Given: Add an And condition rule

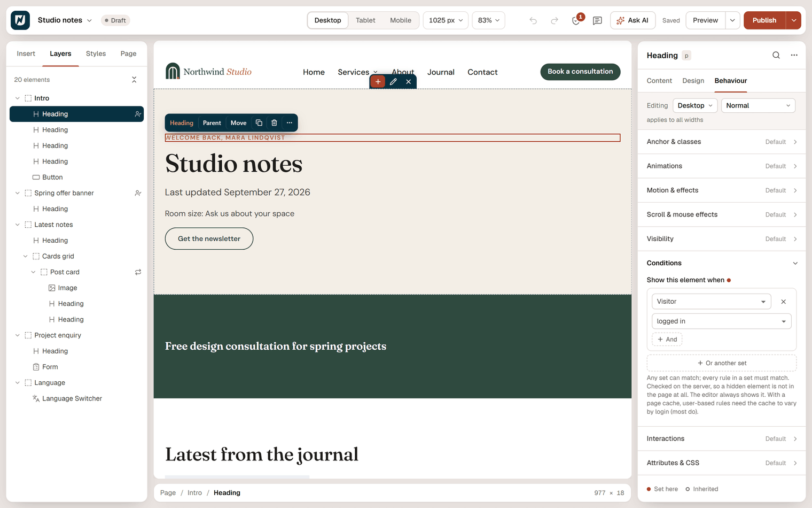Looking at the screenshot, I should 667,340.
